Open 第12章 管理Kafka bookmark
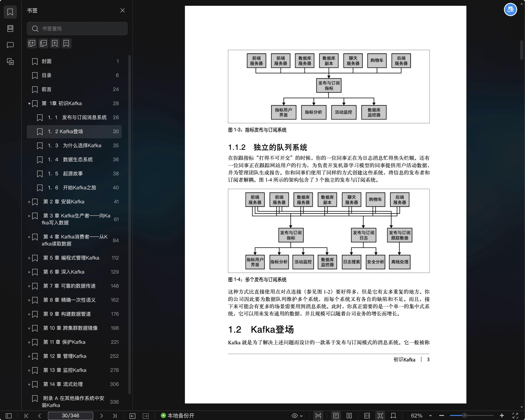 (74, 356)
